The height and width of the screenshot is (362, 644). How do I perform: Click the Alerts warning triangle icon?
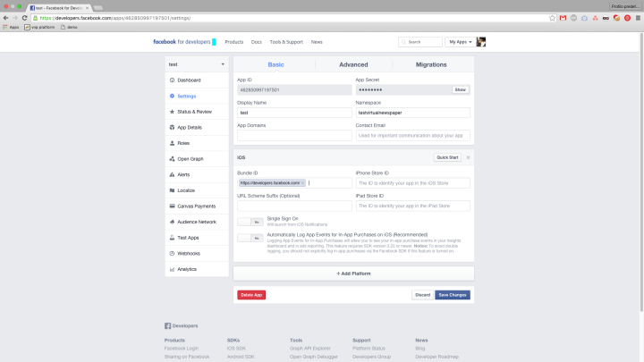point(171,174)
